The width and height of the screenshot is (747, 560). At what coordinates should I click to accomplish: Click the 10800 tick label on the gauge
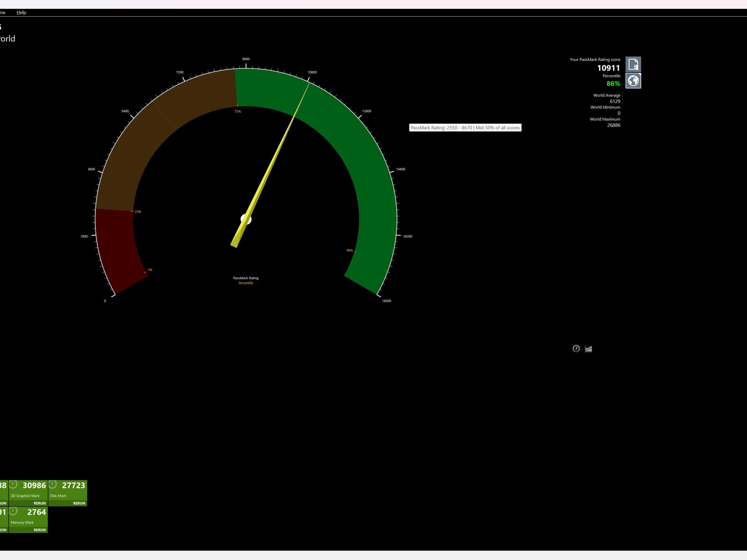pyautogui.click(x=312, y=72)
